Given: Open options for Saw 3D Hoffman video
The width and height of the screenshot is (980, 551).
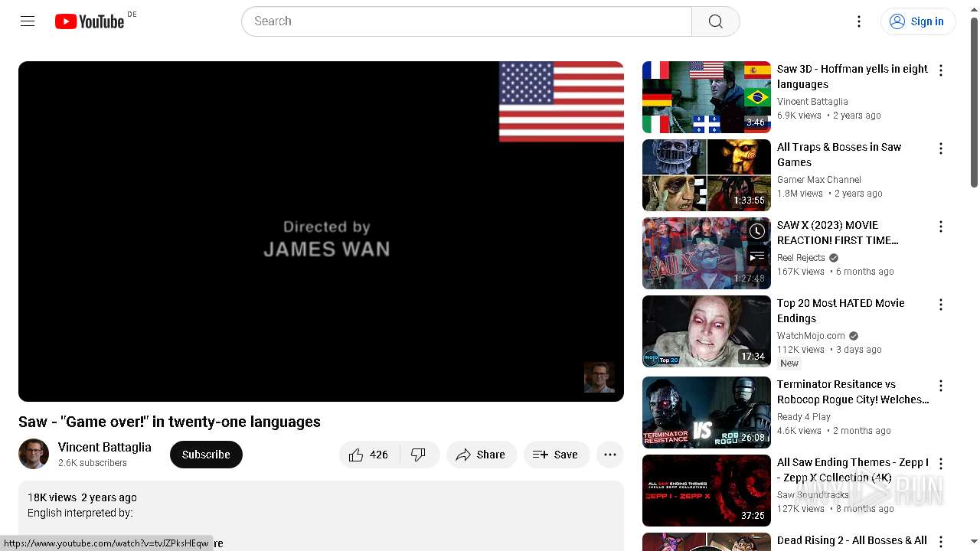Looking at the screenshot, I should pos(941,70).
